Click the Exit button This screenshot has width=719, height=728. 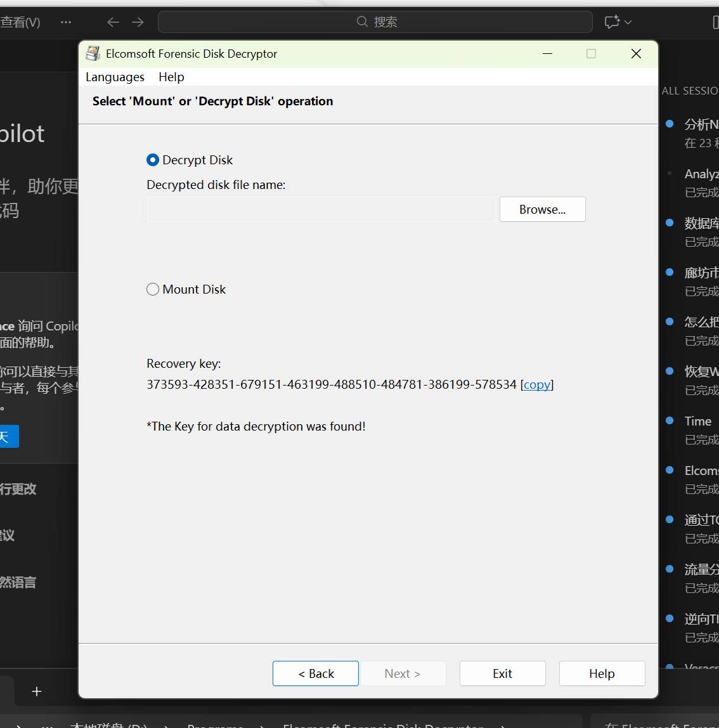pyautogui.click(x=502, y=673)
